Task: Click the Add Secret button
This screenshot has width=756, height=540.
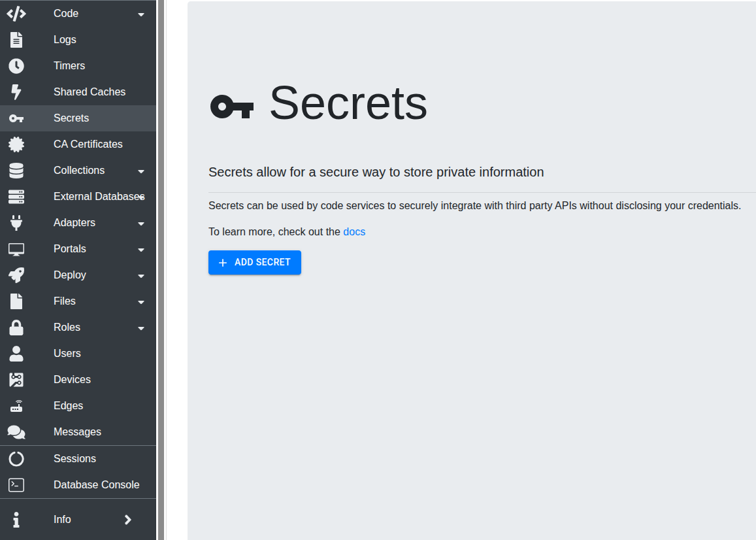Action: click(254, 262)
